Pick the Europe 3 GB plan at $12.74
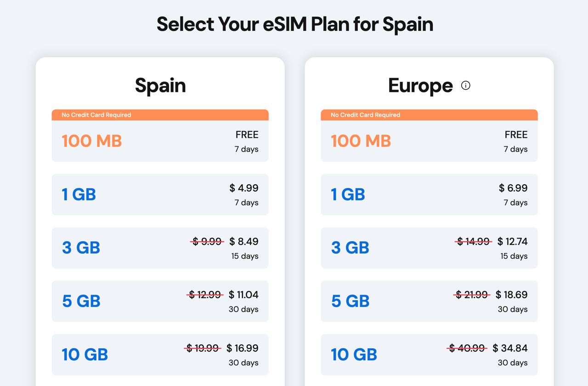The height and width of the screenshot is (386, 588). (429, 248)
